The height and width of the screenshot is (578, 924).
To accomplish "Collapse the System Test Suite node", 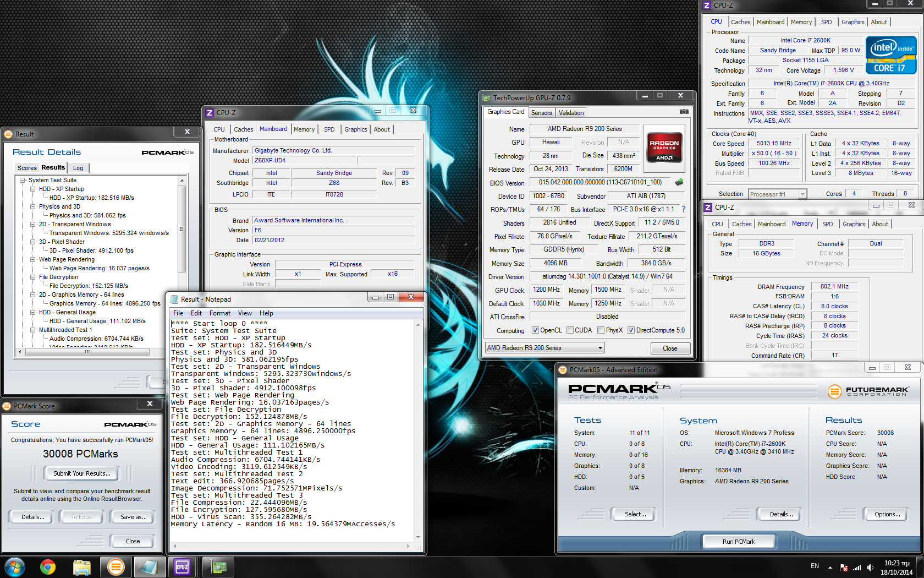I will 23,180.
